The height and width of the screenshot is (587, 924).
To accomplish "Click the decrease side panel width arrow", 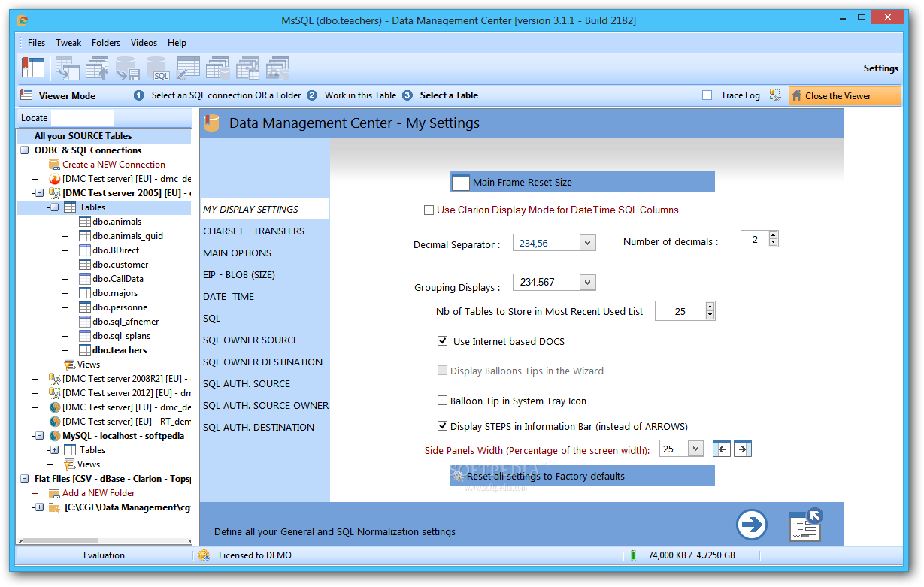I will (722, 449).
